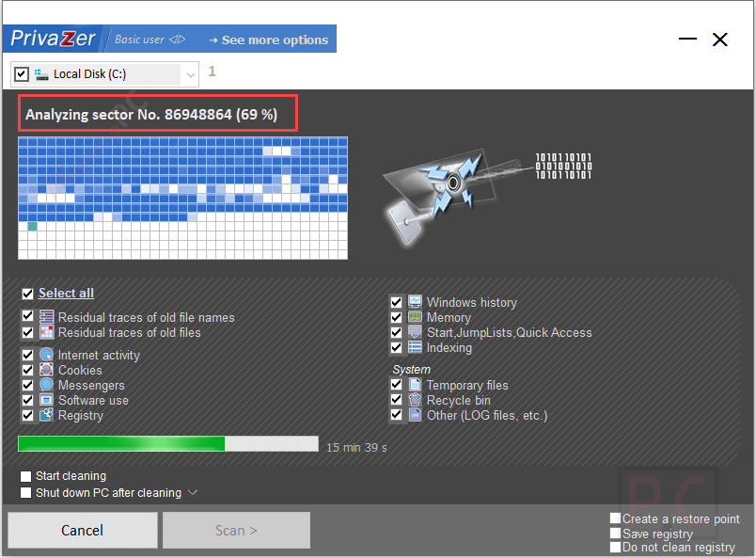Enable Create a restore point
756x558 pixels.
tap(615, 518)
